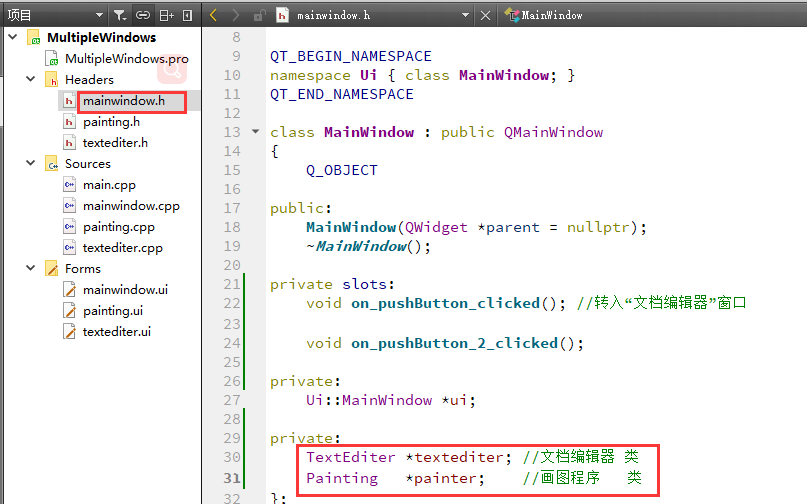Open textediter.cpp source file
807x504 pixels.
(x=122, y=248)
